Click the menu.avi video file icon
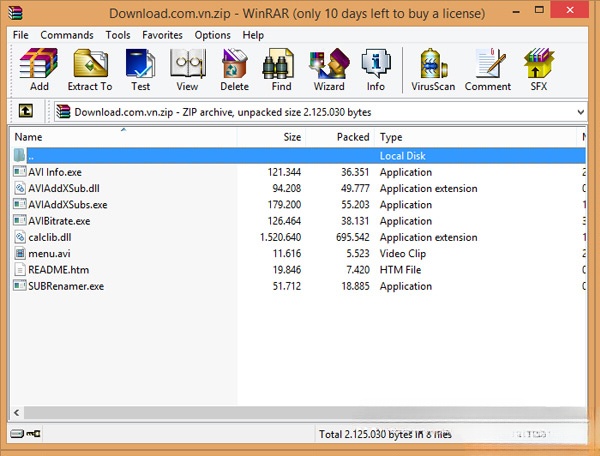 coord(20,253)
